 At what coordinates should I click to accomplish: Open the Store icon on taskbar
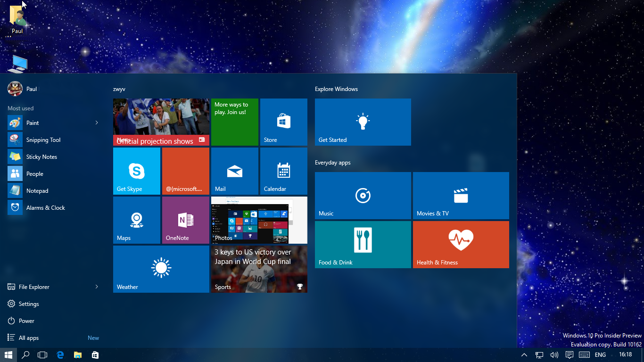coord(95,355)
